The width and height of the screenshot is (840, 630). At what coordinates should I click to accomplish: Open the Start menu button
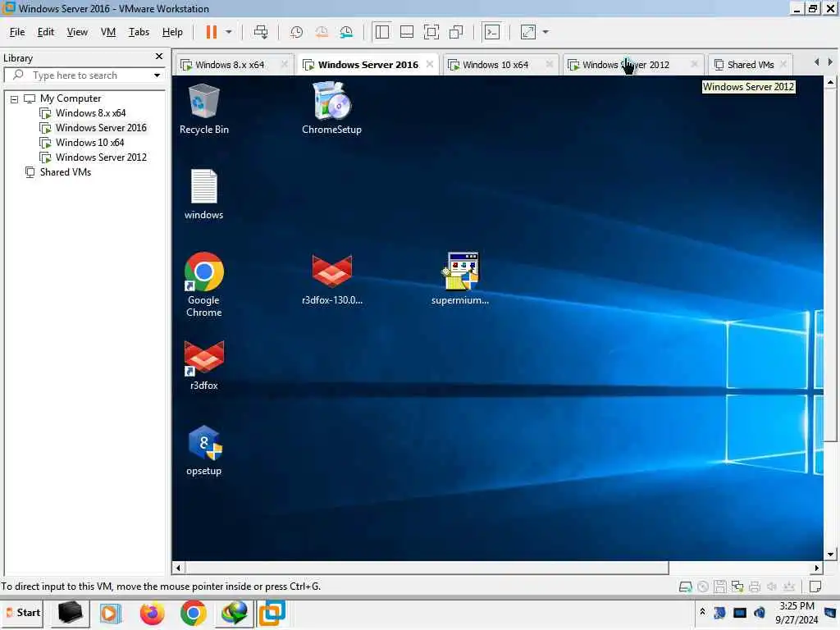tap(23, 613)
